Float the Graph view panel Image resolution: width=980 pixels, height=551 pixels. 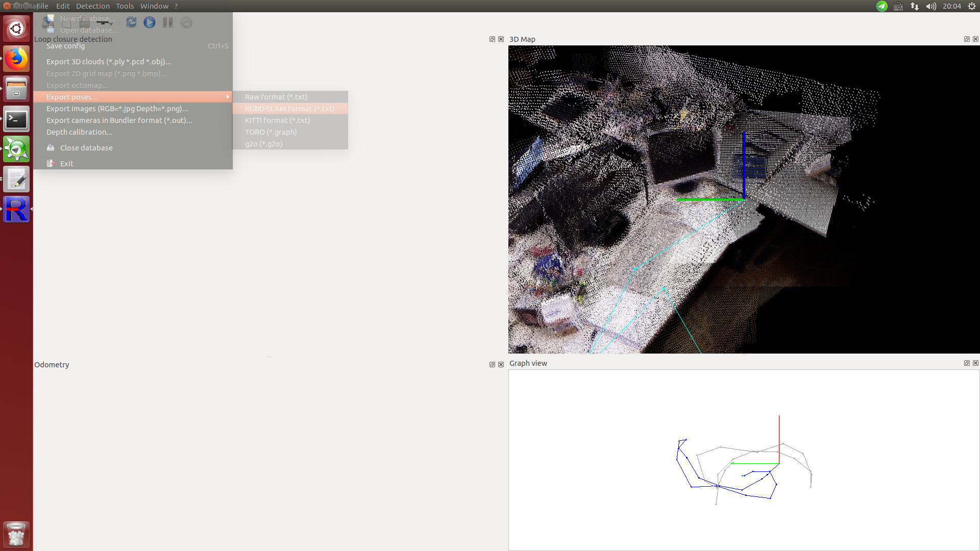click(x=966, y=363)
